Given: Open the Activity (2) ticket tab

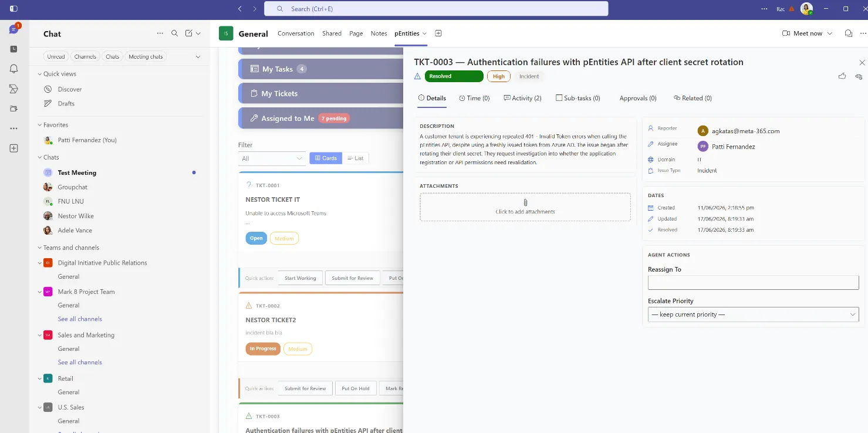Looking at the screenshot, I should [522, 98].
